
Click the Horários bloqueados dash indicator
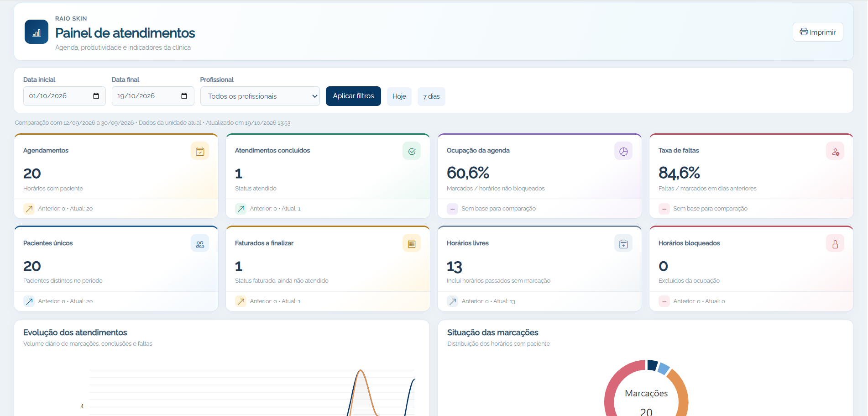[x=664, y=301]
